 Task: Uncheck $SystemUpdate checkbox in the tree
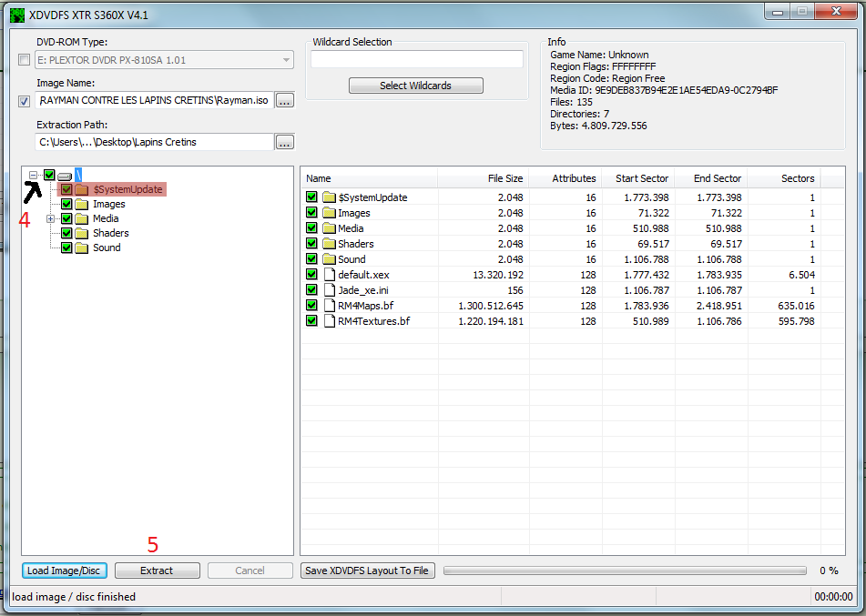66,189
